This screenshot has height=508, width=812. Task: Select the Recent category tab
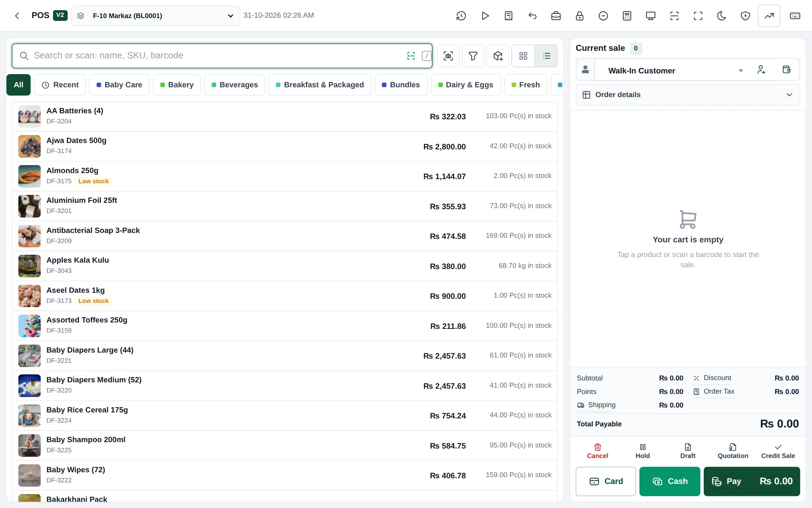60,85
